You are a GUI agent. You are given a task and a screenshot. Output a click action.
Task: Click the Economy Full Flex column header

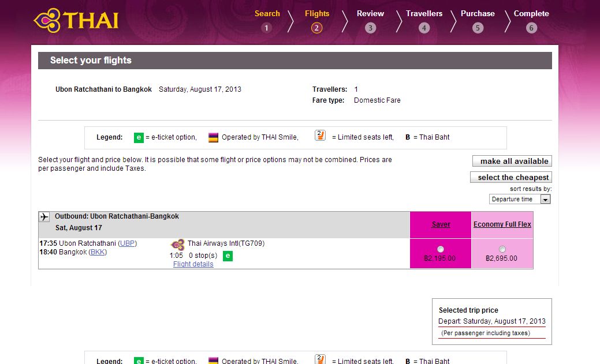click(x=502, y=224)
